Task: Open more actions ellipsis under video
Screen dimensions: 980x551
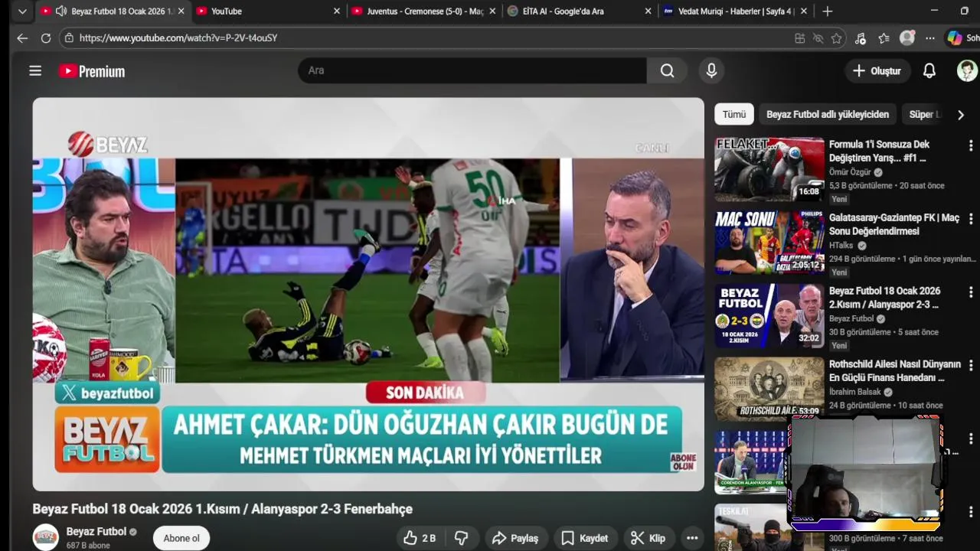Action: click(692, 538)
